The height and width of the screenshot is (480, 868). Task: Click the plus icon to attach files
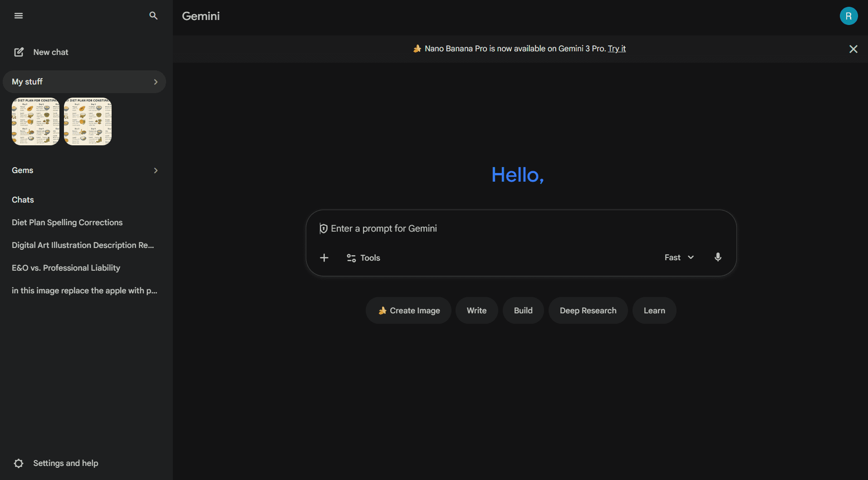click(x=324, y=257)
